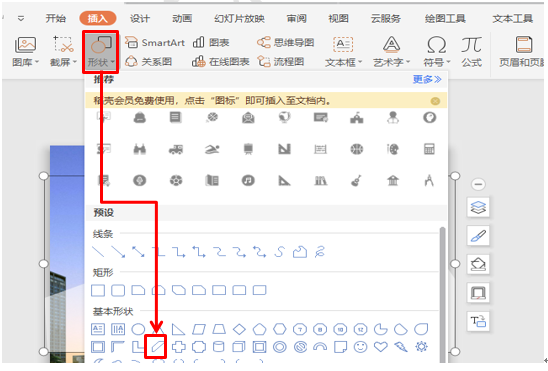The width and height of the screenshot is (548, 371).
Task: Select the diagonal stripe shape
Action: tap(158, 347)
